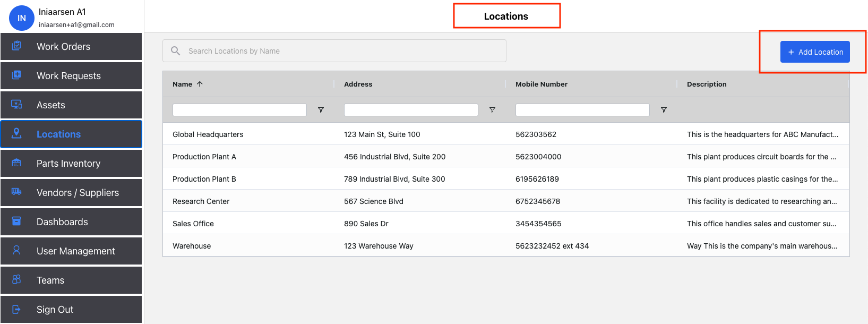Navigate to the Assets page

[71, 105]
